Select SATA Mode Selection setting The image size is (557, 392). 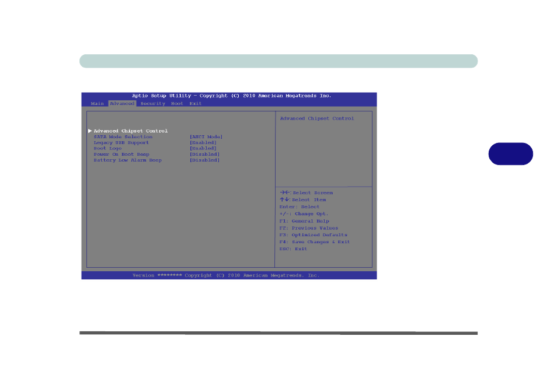pos(123,137)
